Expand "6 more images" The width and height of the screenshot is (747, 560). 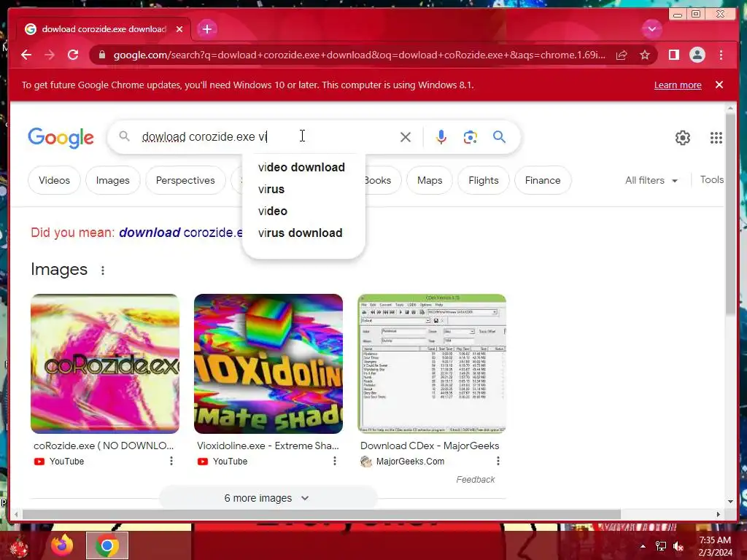point(268,498)
